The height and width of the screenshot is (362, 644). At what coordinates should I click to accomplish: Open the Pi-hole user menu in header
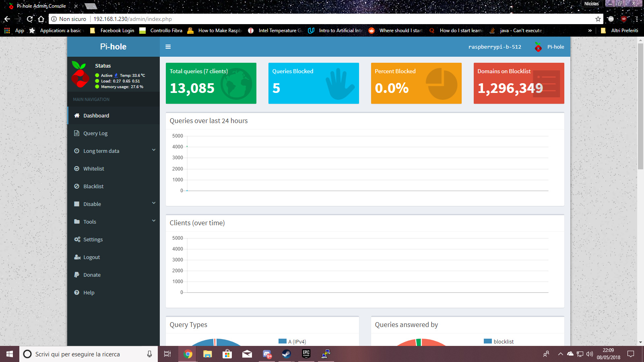(549, 47)
